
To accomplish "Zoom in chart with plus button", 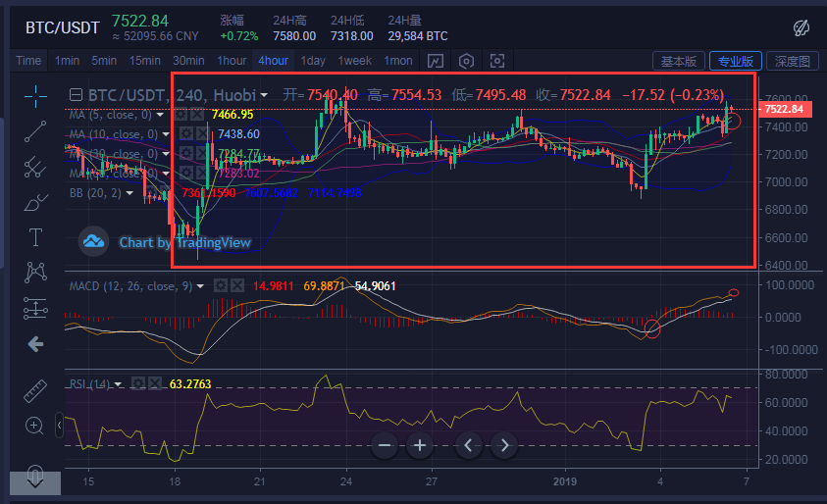I will [x=420, y=446].
